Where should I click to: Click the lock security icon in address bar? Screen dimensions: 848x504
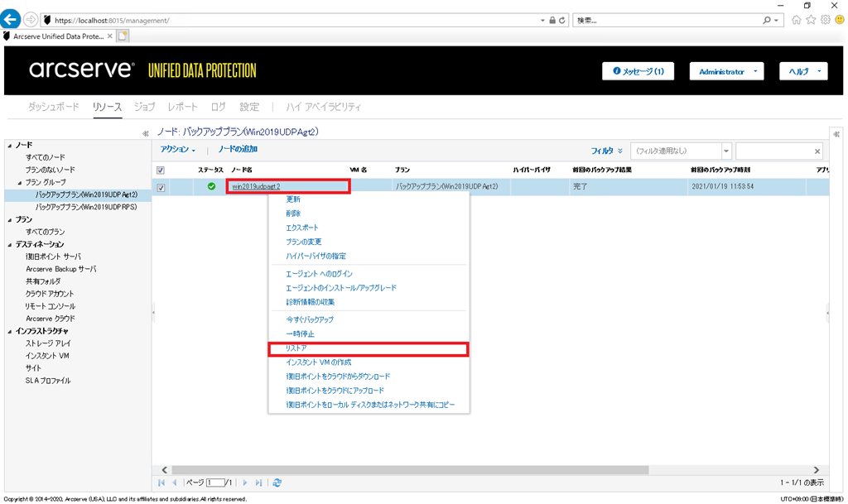552,21
